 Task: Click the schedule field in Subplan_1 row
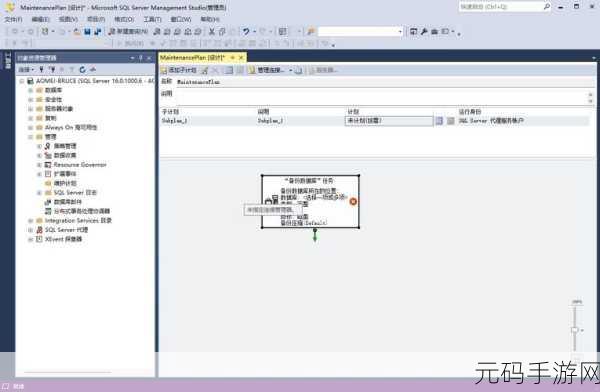point(389,121)
